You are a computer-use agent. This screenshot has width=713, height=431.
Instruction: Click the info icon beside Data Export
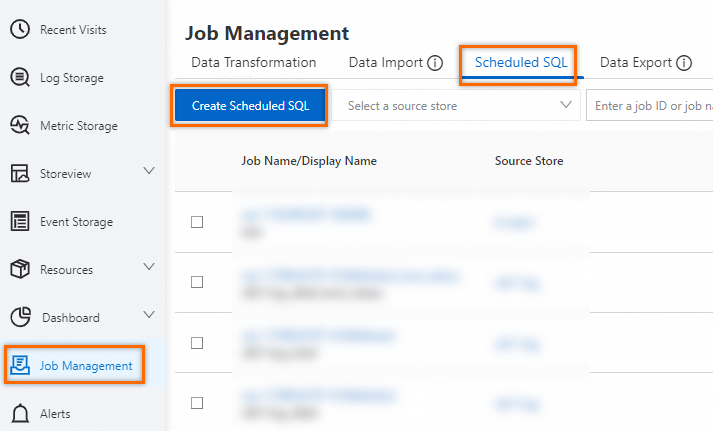tap(684, 63)
